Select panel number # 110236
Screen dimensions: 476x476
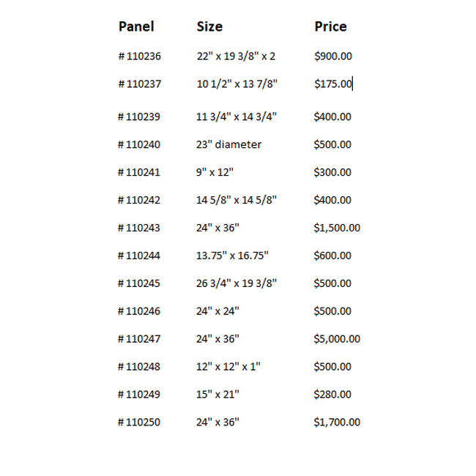click(x=138, y=56)
